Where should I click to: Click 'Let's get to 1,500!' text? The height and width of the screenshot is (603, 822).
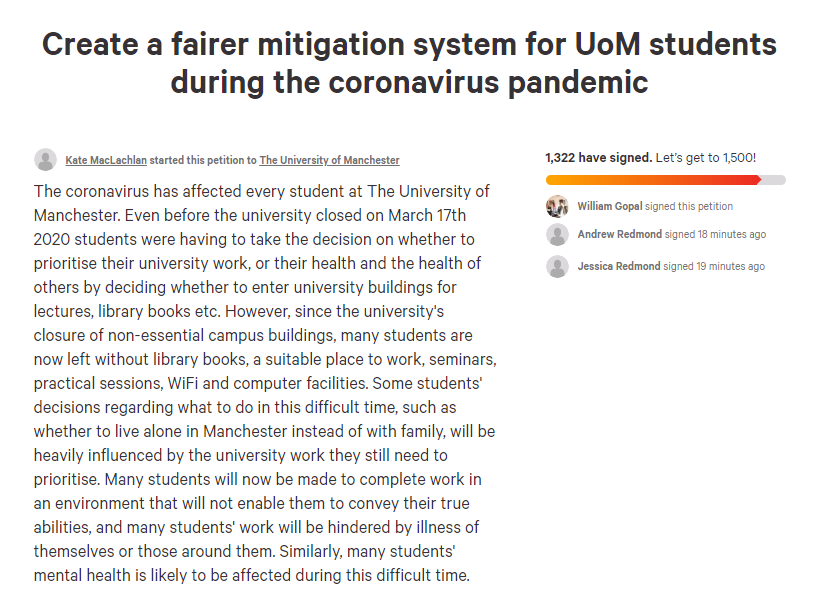pos(706,158)
